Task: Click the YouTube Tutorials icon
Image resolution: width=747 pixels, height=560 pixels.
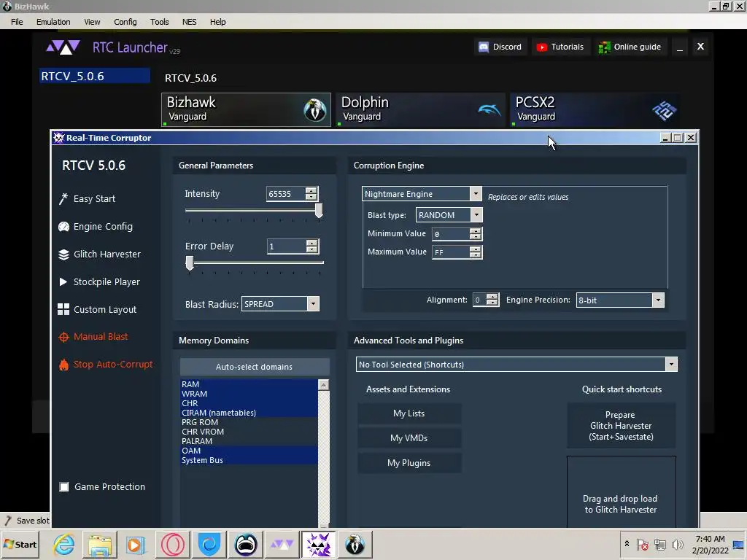Action: [542, 47]
